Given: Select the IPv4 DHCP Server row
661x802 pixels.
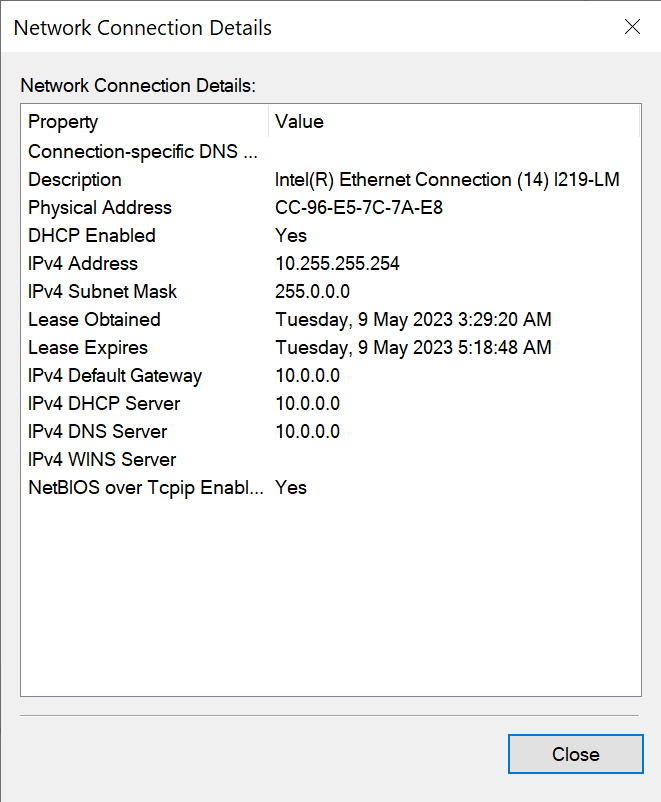Looking at the screenshot, I should [x=330, y=404].
